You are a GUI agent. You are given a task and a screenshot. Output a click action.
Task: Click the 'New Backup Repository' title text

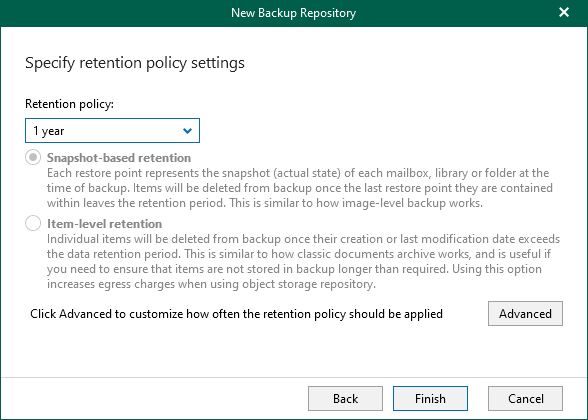[293, 13]
